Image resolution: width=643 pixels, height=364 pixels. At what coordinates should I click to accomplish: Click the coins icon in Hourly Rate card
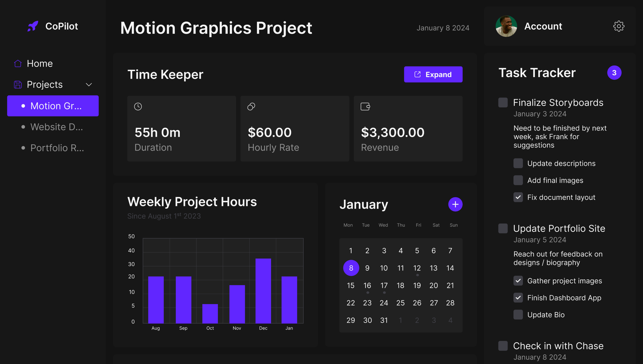(x=251, y=106)
